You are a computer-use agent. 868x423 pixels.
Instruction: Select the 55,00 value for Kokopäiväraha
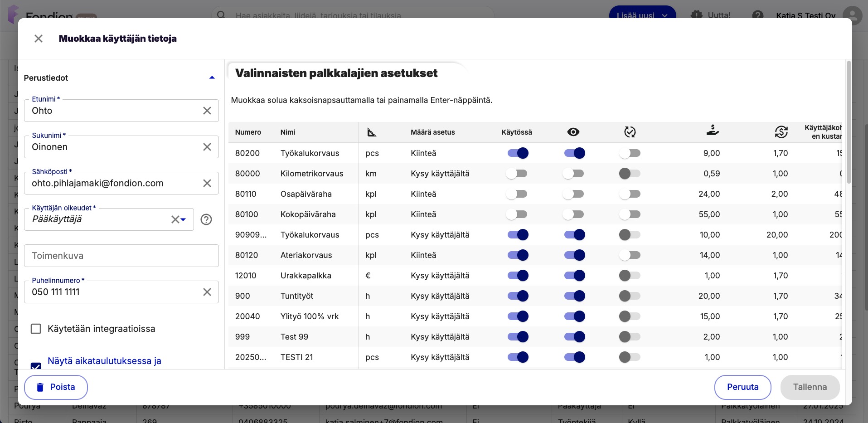[x=709, y=214]
